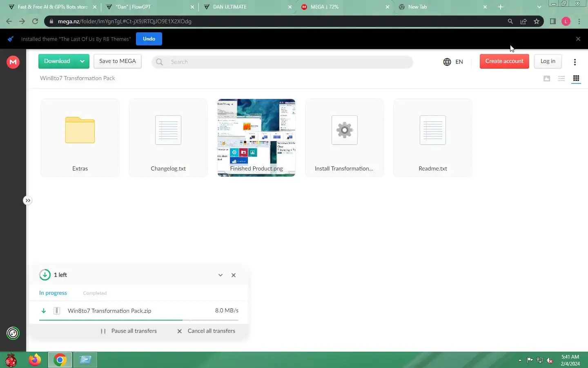Click the zip file icon in the transfer row
Image resolution: width=588 pixels, height=368 pixels.
coord(57,311)
